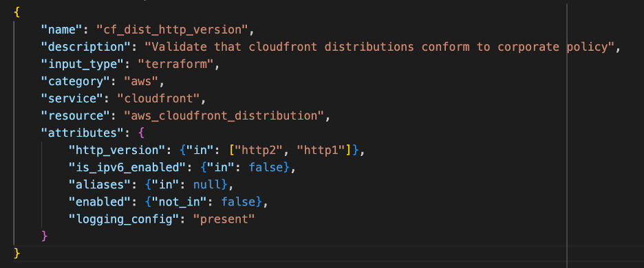Click the "not_in" operator key
The image size is (644, 268).
tap(180, 202)
